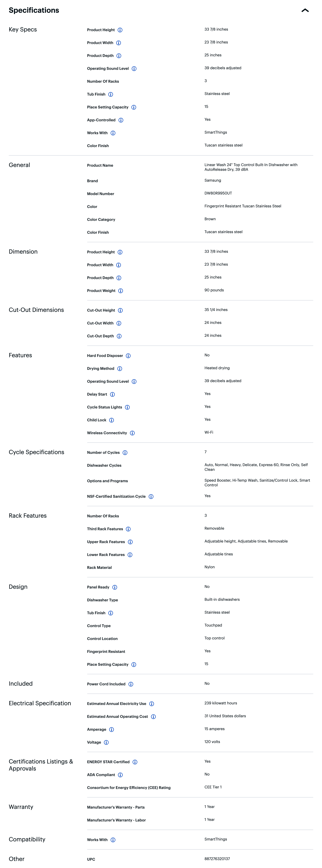
Task: Open the Place Setting Capacity tooltip
Action: click(x=134, y=107)
